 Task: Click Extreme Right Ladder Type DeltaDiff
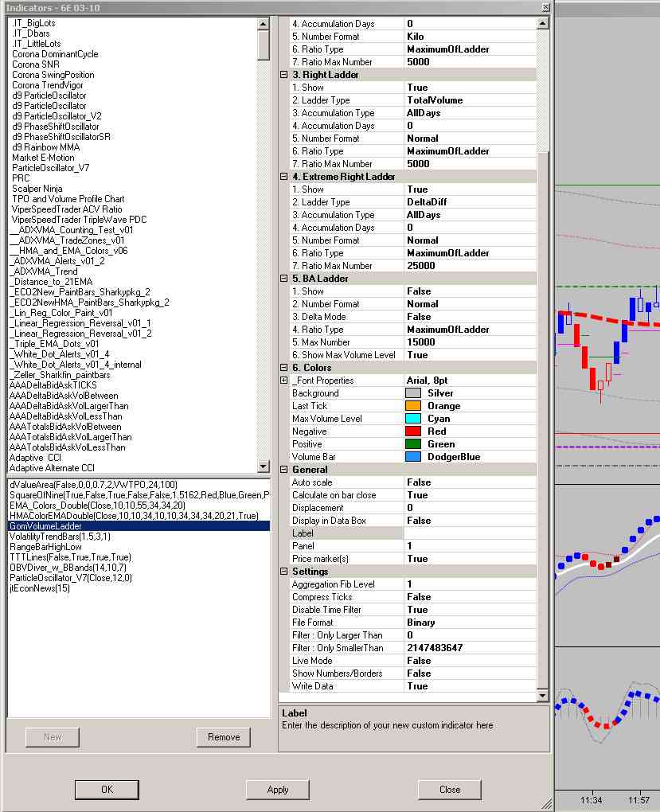pos(470,202)
